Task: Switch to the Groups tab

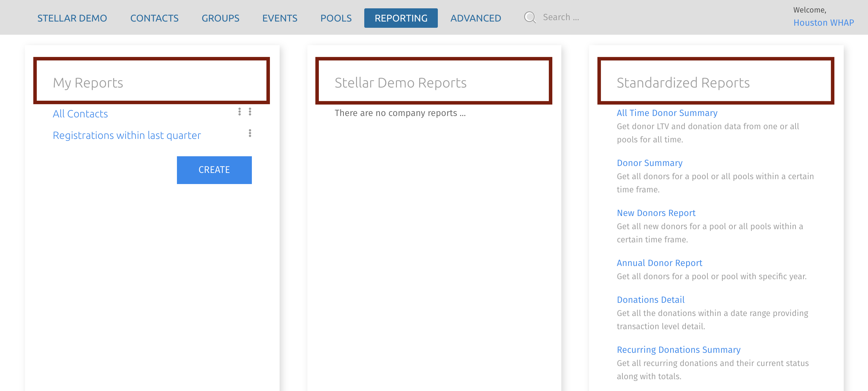Action: click(x=220, y=18)
